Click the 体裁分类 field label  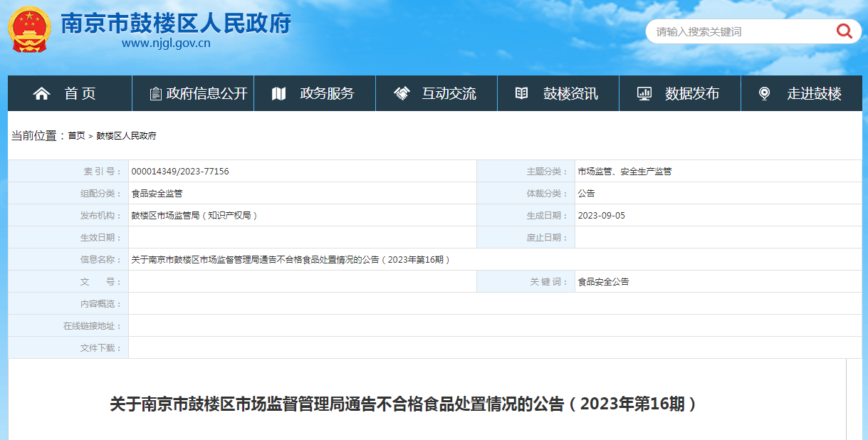[x=548, y=194]
